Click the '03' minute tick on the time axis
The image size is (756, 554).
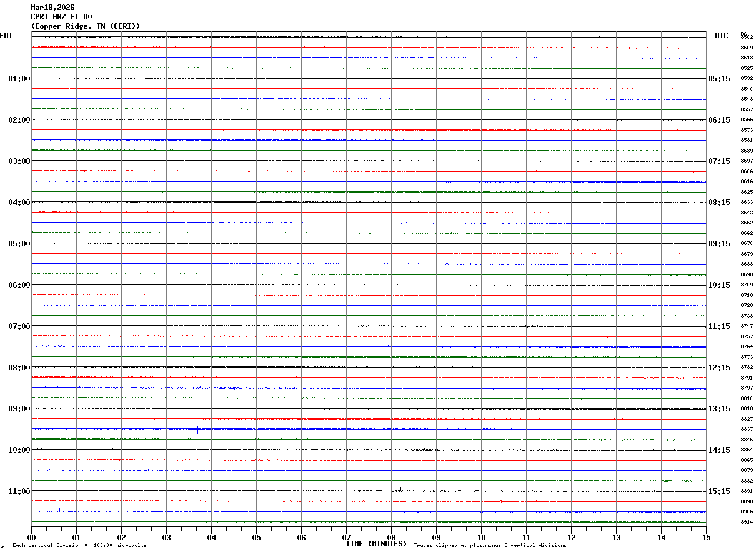click(x=166, y=537)
